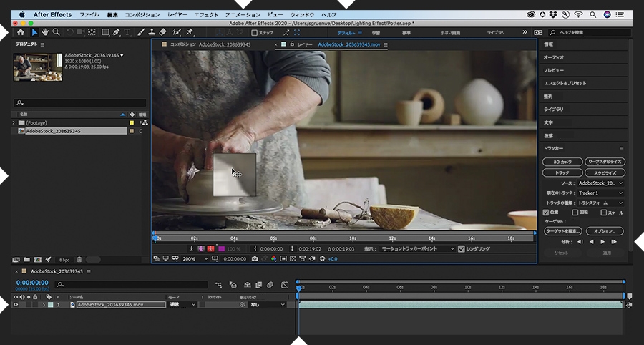Pick the Horizontal Type tool
The height and width of the screenshot is (345, 644).
click(x=127, y=32)
